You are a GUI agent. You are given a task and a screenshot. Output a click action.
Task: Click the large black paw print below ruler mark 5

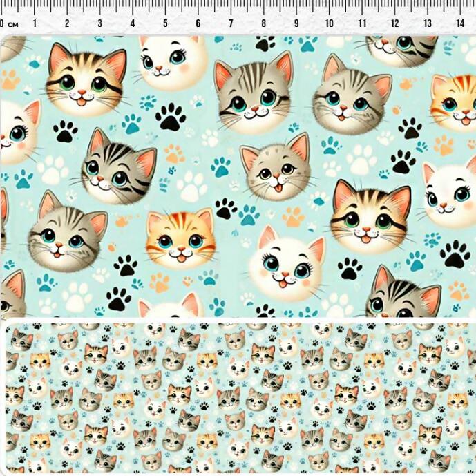coord(170,117)
